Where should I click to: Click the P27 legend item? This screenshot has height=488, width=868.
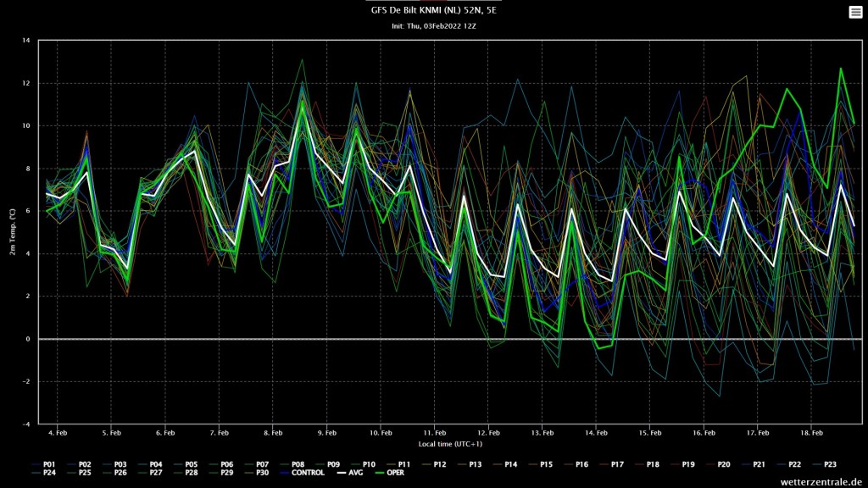150,473
